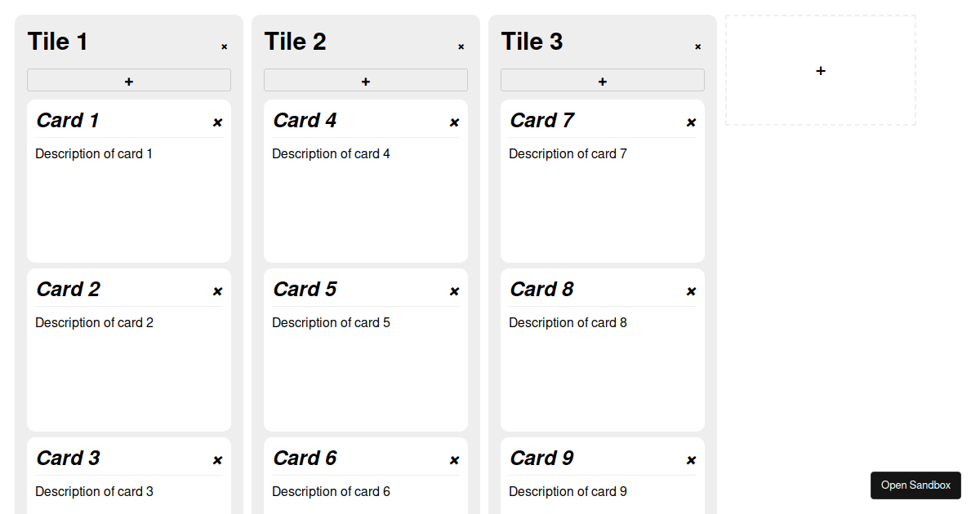Select the description text of Card 7
This screenshot has height=514, width=980.
(x=568, y=153)
